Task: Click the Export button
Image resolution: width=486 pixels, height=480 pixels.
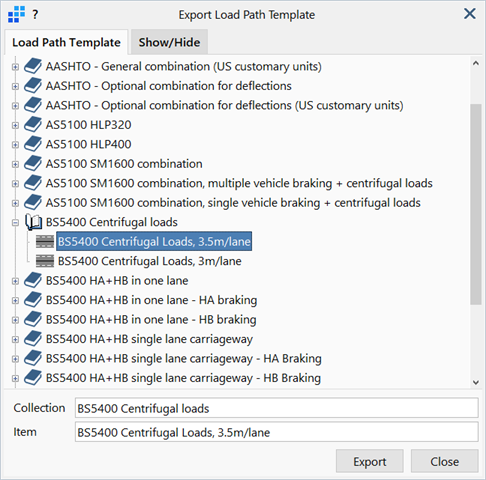Action: pos(370,462)
